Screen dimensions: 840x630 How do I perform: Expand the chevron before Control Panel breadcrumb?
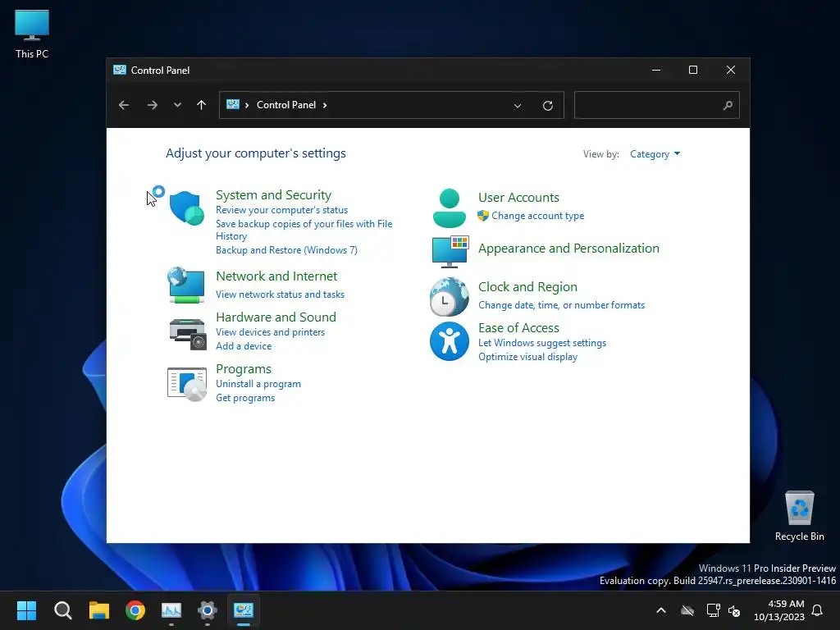[247, 105]
